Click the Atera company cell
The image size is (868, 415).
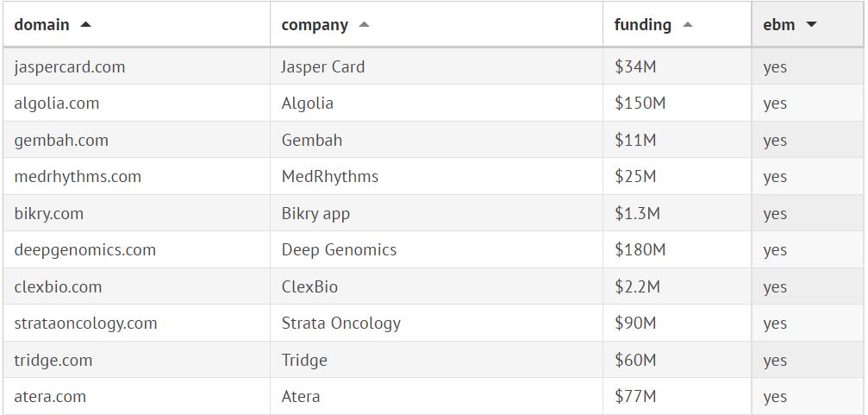(301, 397)
